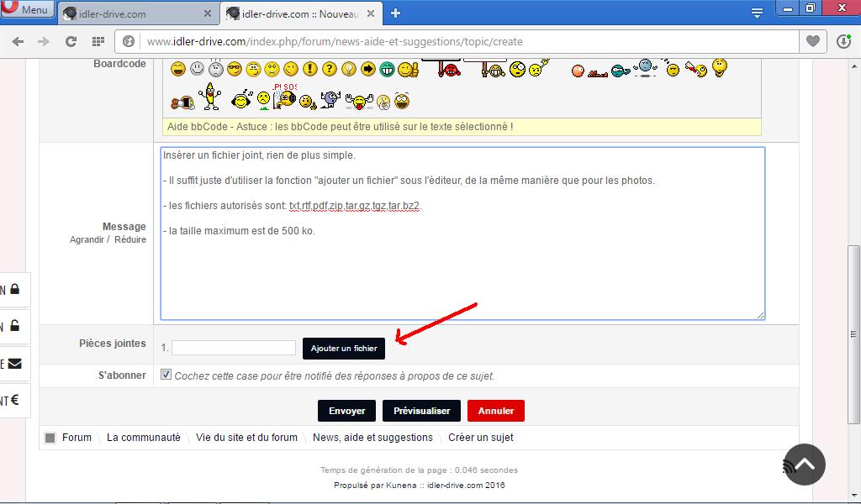Bookmark page with the heart icon

click(812, 41)
